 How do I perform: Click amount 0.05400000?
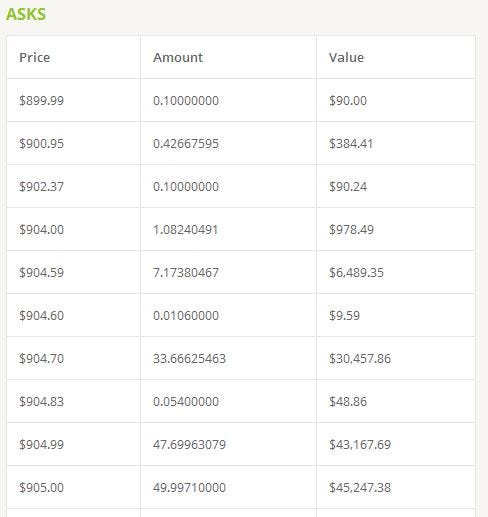[186, 401]
